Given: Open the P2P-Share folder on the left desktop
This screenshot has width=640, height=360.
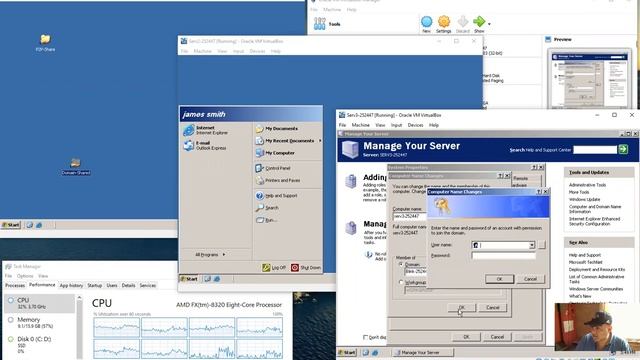Looking at the screenshot, I should tap(45, 42).
